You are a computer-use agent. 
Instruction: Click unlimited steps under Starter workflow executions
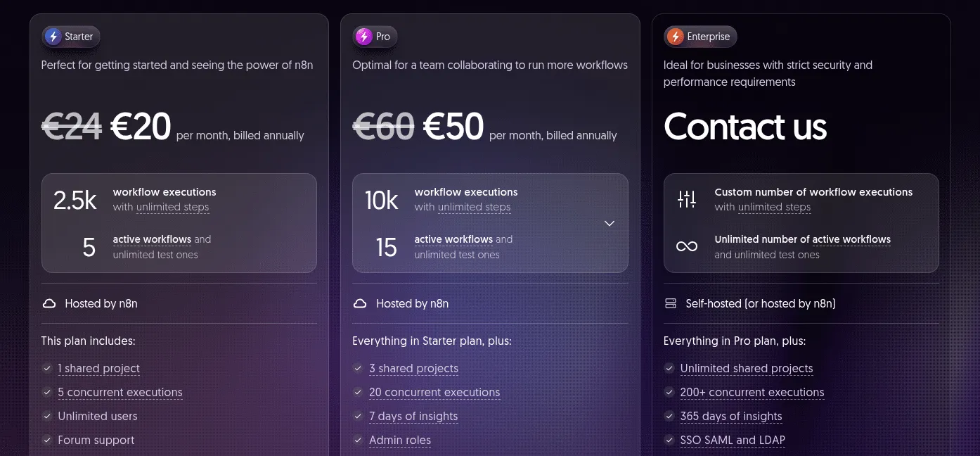(x=173, y=207)
